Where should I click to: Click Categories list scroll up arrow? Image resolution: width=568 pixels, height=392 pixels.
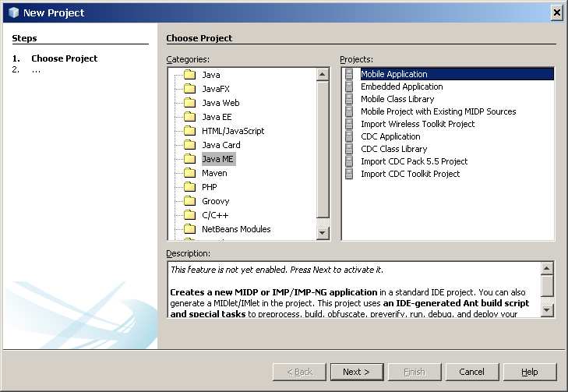point(322,74)
